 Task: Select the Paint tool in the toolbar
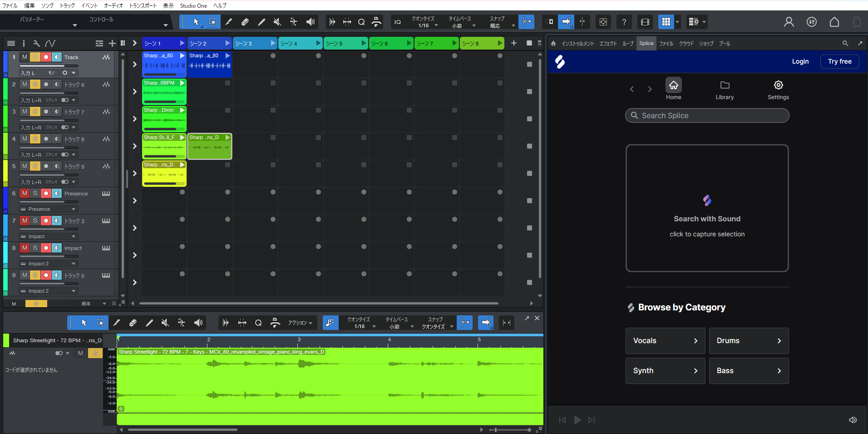229,21
